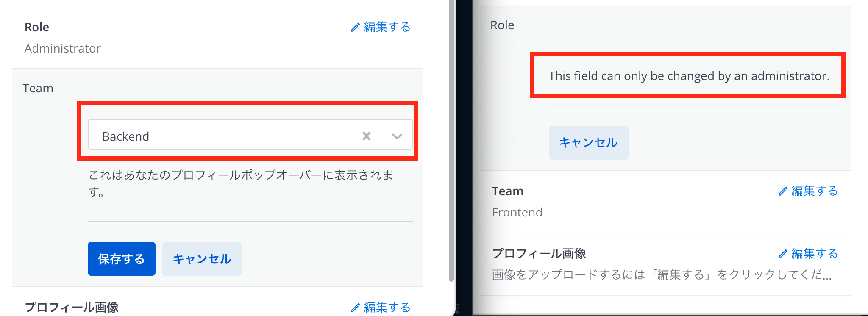Click the profile image upload description text

click(661, 275)
